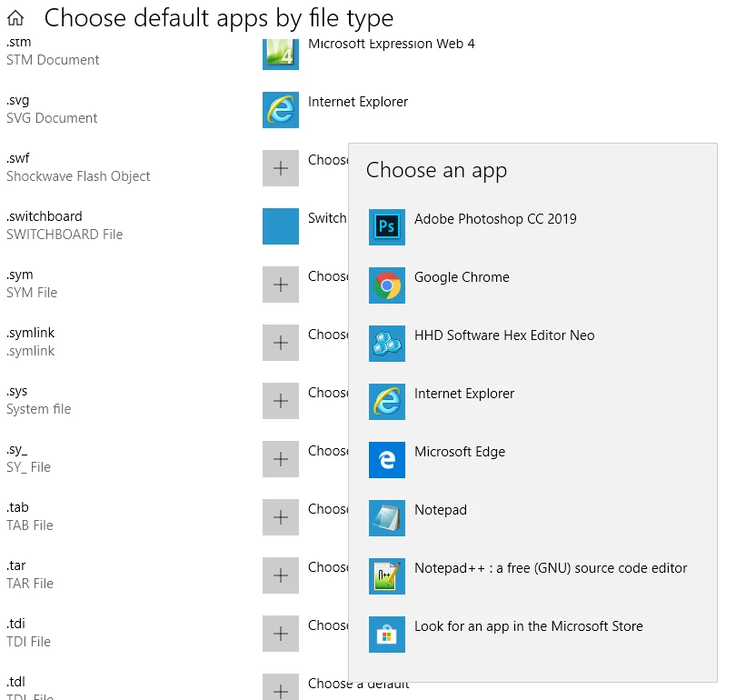This screenshot has width=756, height=700.
Task: Choose Google Chrome from the app list
Action: click(462, 277)
